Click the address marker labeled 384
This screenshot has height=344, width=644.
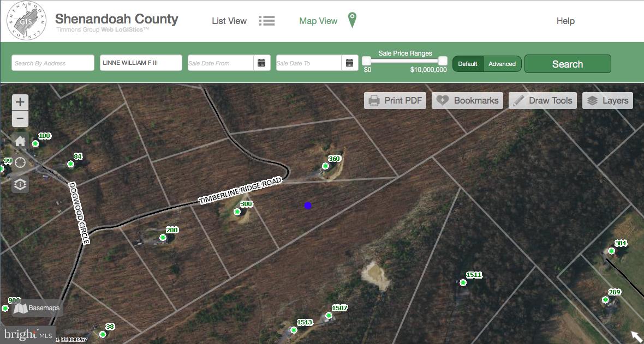pyautogui.click(x=612, y=251)
